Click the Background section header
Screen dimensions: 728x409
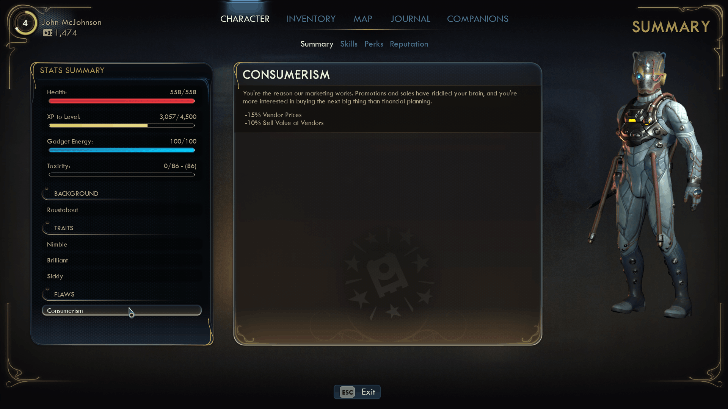point(76,194)
